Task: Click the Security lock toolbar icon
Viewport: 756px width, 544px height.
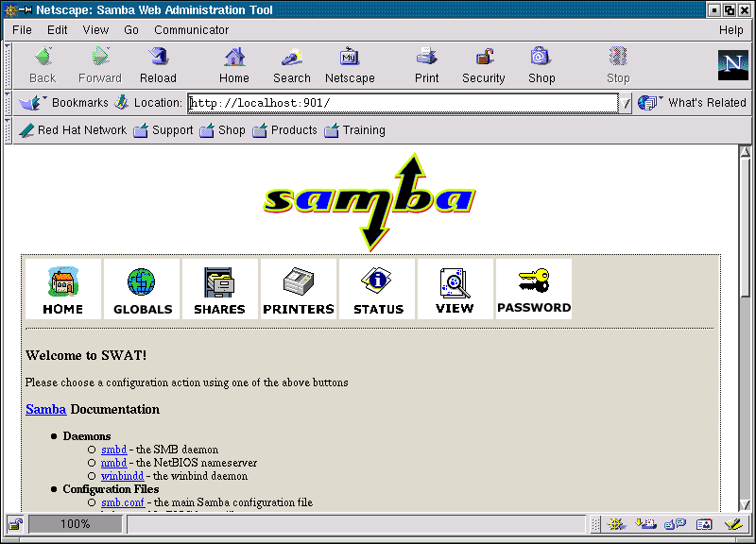Action: pos(484,65)
